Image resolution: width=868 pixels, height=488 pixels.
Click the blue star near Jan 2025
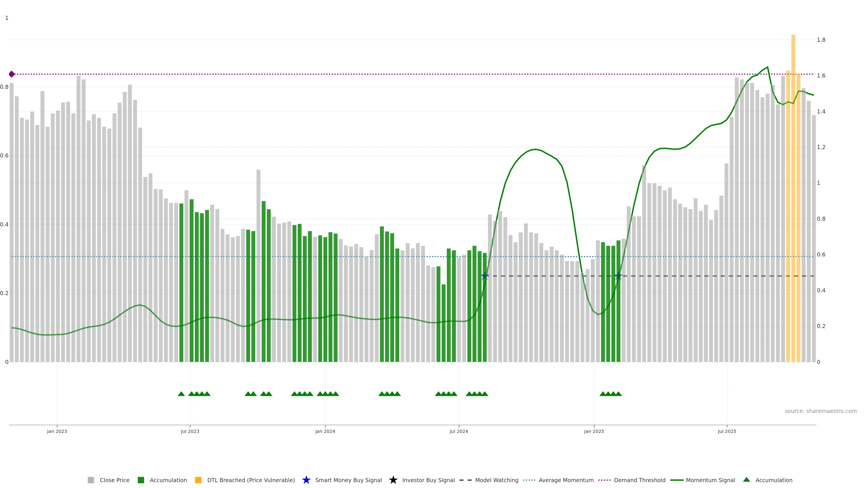pyautogui.click(x=618, y=276)
